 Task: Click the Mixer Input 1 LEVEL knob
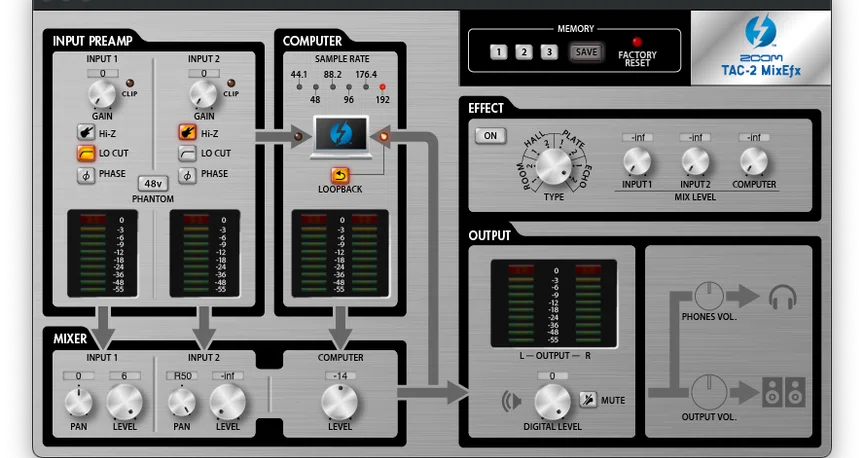click(125, 402)
